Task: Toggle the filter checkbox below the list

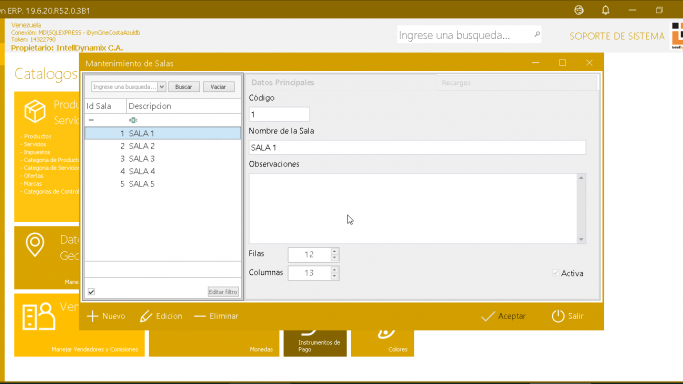Action: coord(91,292)
